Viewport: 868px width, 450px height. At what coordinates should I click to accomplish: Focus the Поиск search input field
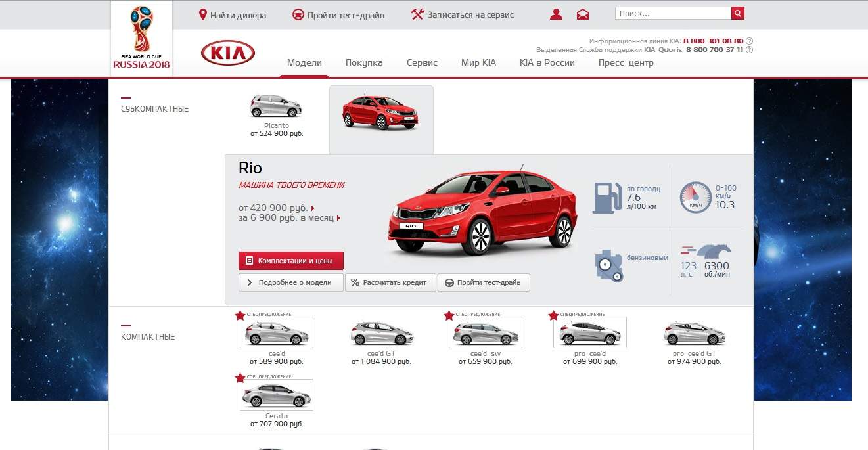[x=673, y=13]
